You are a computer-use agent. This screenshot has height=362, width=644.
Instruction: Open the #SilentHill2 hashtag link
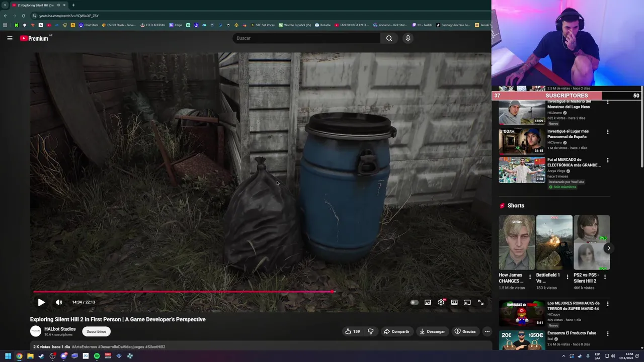point(155,347)
